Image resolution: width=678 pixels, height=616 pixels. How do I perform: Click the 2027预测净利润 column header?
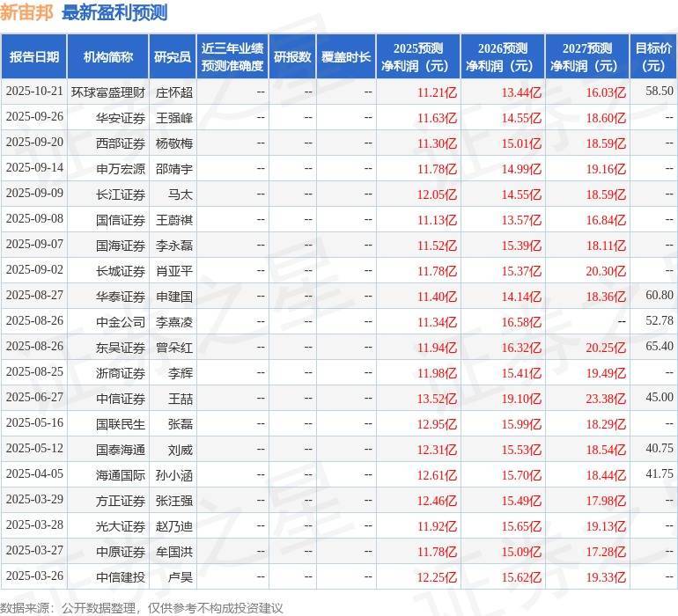click(587, 56)
